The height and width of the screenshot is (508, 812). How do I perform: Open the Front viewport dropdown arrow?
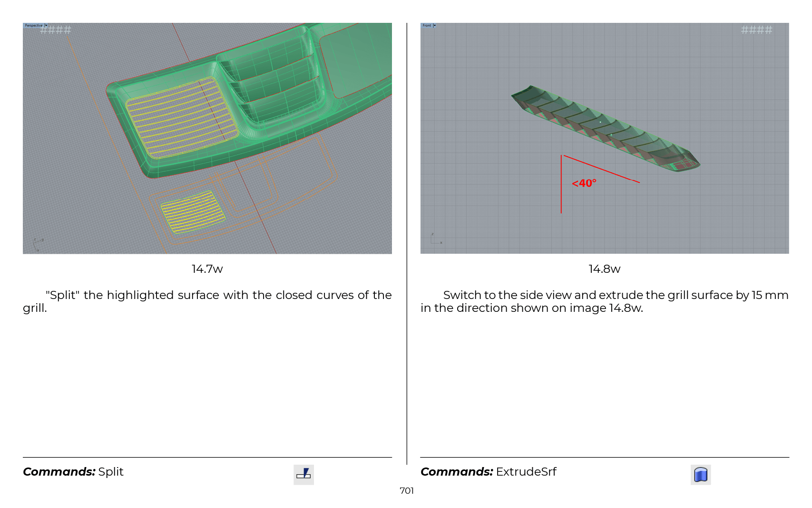point(434,26)
